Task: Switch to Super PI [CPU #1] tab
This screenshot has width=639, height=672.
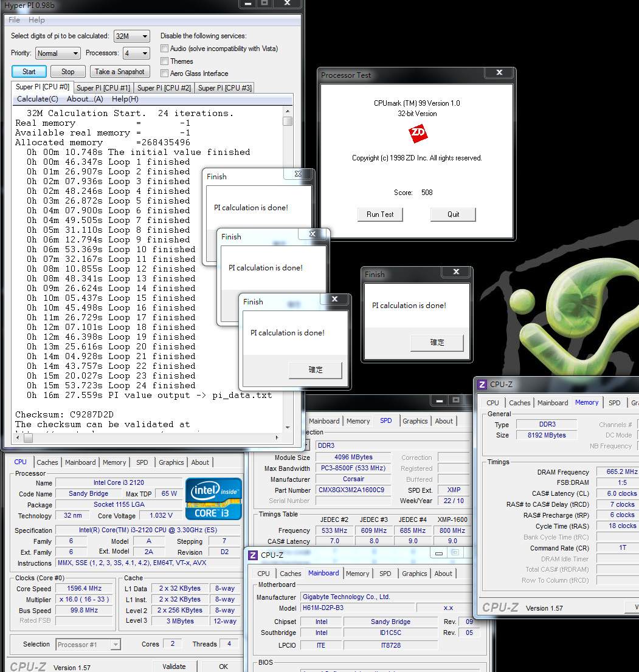Action: point(103,88)
